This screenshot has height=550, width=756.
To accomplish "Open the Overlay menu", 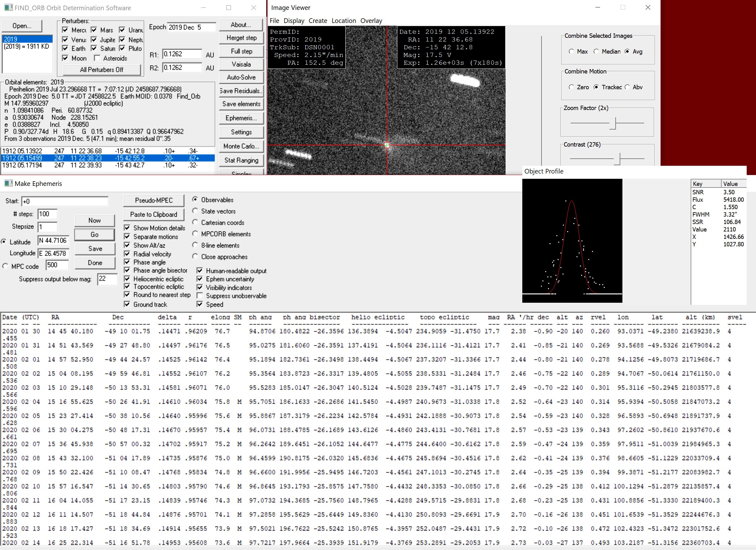I will (371, 21).
